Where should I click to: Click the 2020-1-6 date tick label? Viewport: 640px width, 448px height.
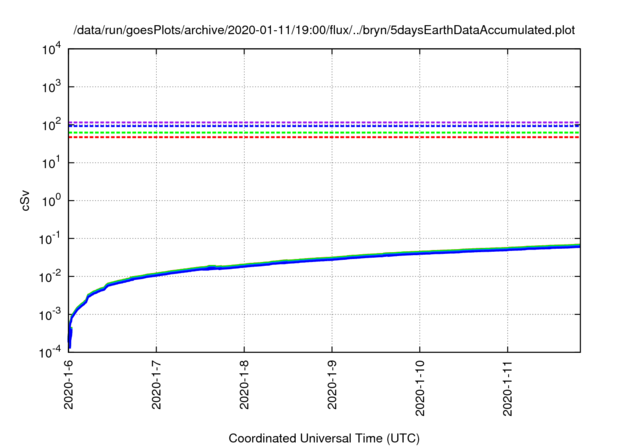[68, 384]
